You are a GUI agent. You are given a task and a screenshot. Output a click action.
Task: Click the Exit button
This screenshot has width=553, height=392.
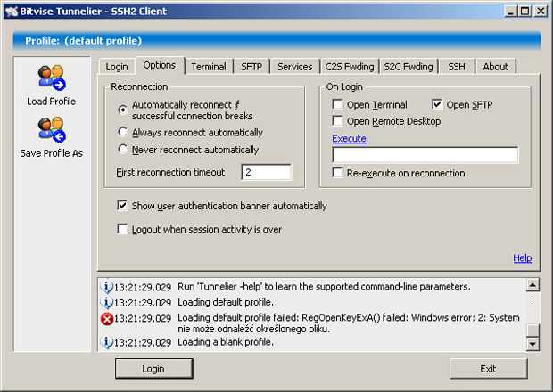(488, 368)
